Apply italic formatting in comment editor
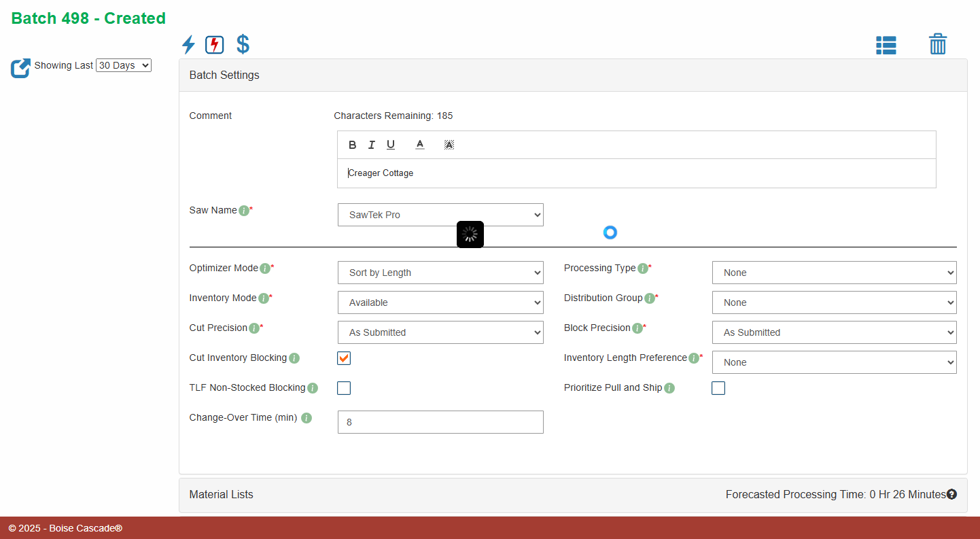Image resolution: width=980 pixels, height=539 pixels. click(371, 145)
